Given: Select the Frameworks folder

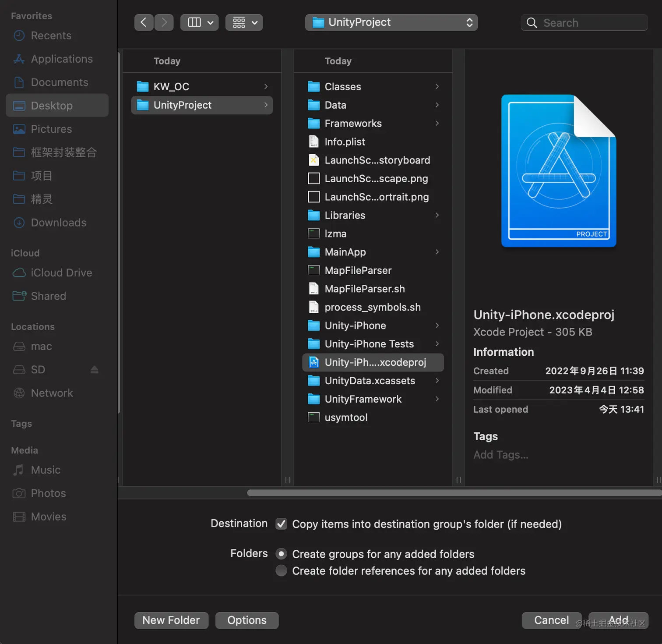Looking at the screenshot, I should coord(373,124).
